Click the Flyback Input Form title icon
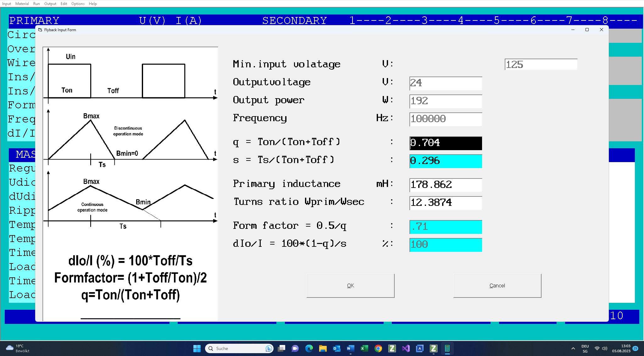The width and height of the screenshot is (644, 356). tap(40, 30)
